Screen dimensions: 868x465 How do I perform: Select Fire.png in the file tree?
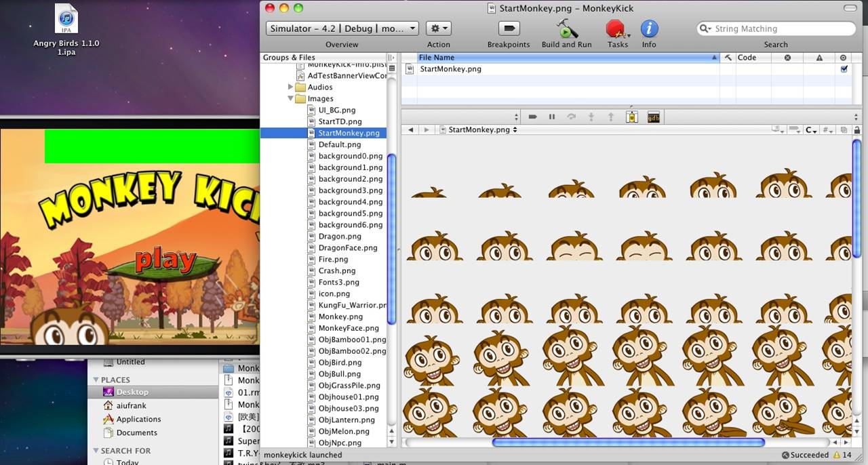(x=333, y=260)
